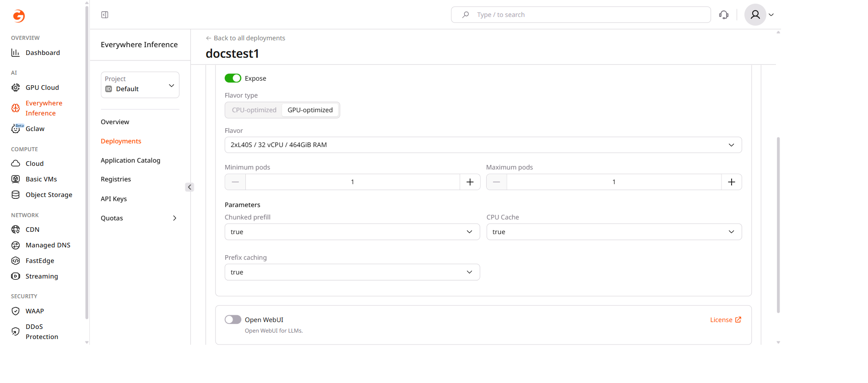Expand user account menu chevron
Image resolution: width=868 pixels, height=383 pixels.
[x=771, y=15]
